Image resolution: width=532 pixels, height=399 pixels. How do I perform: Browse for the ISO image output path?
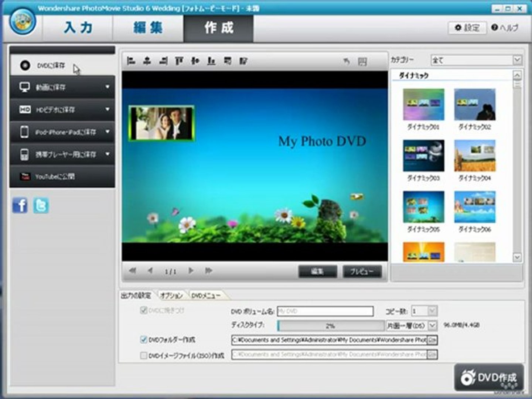coord(432,355)
